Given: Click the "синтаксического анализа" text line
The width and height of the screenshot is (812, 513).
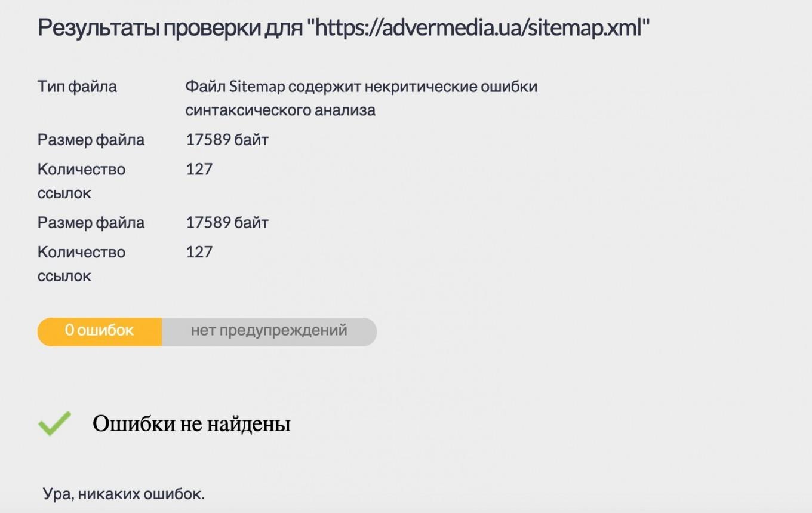Looking at the screenshot, I should coord(280,110).
